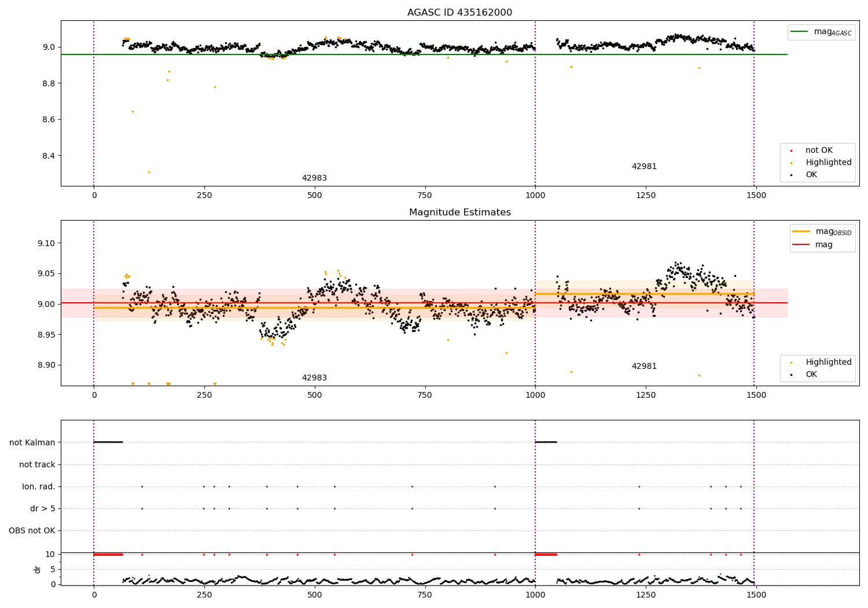Click the '42981' label in the top plot
This screenshot has width=868, height=608.
[x=644, y=167]
